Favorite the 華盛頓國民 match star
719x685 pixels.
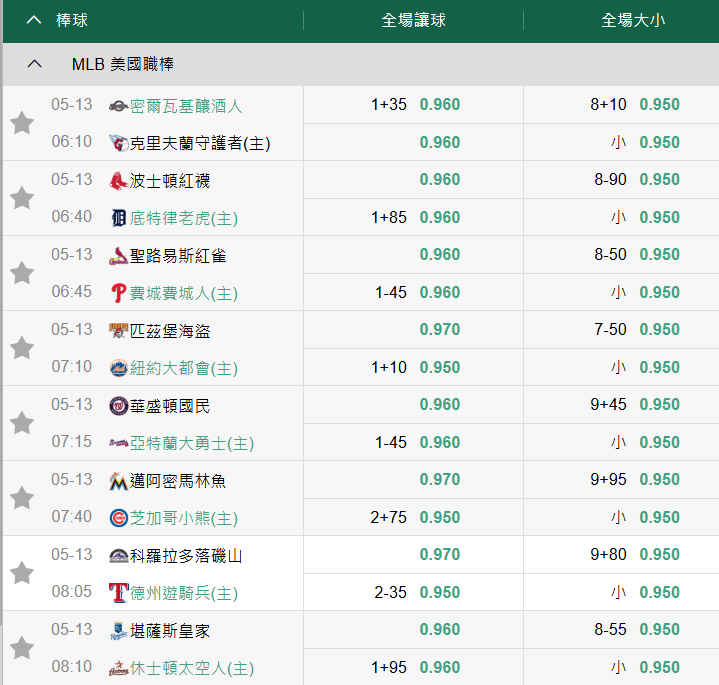[22, 423]
